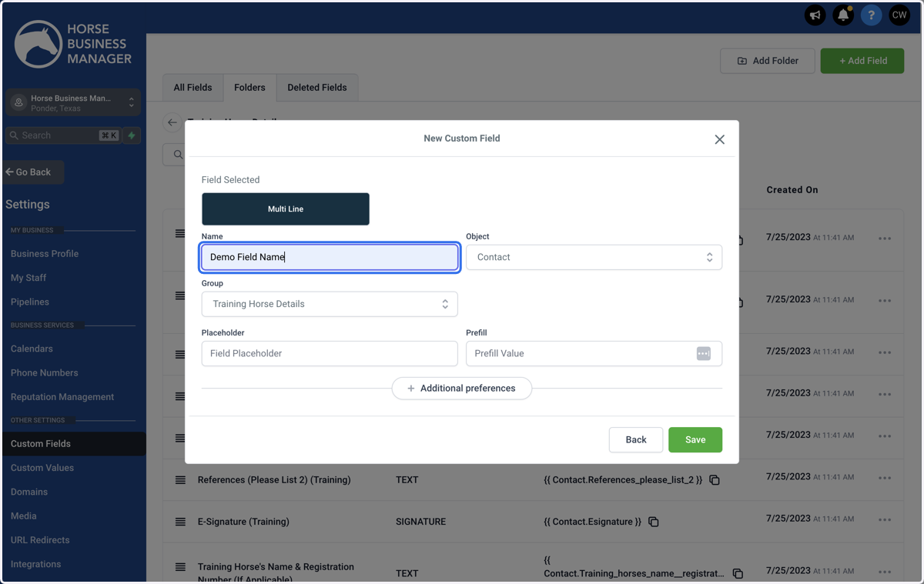Expand Additional preferences
The width and height of the screenshot is (924, 584).
point(462,389)
